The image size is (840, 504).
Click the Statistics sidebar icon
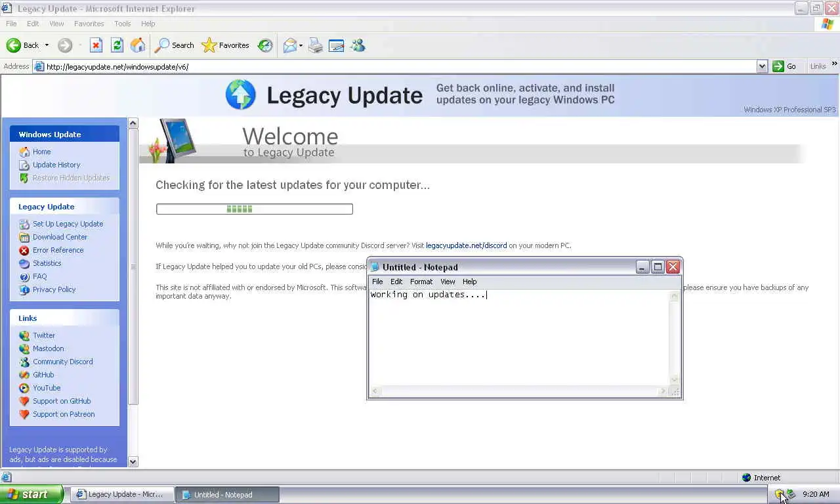(24, 263)
